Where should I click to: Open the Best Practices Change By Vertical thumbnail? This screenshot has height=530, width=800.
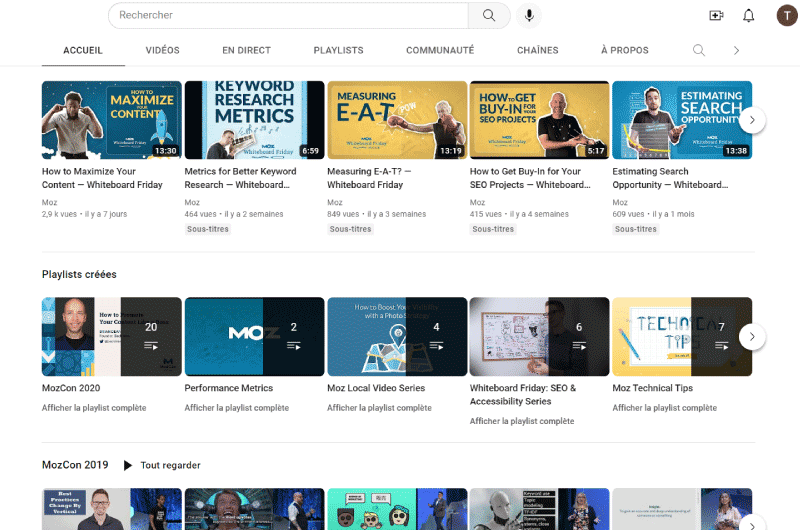[x=112, y=509]
